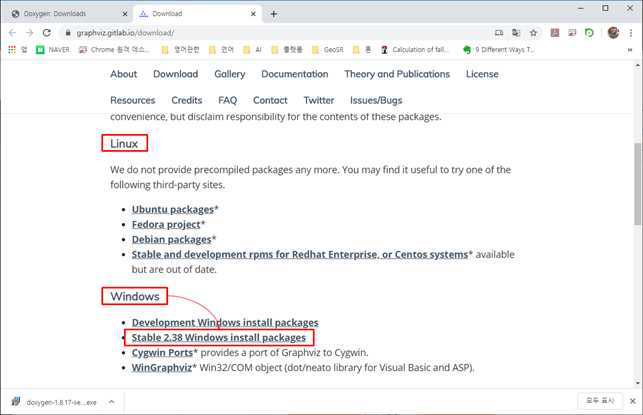Image resolution: width=643 pixels, height=415 pixels.
Task: Click the page vertical scrollbar thumb
Action: point(638,184)
